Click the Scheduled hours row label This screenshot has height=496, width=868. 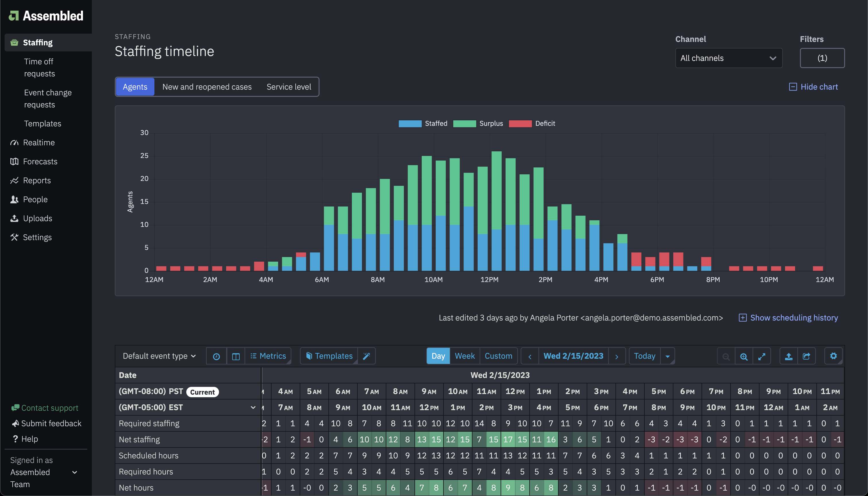[148, 456]
